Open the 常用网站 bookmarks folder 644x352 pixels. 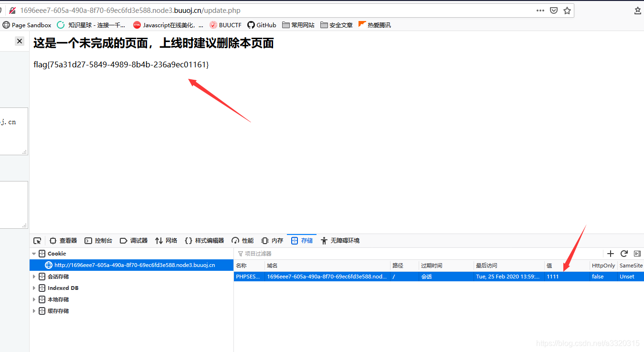click(x=298, y=25)
